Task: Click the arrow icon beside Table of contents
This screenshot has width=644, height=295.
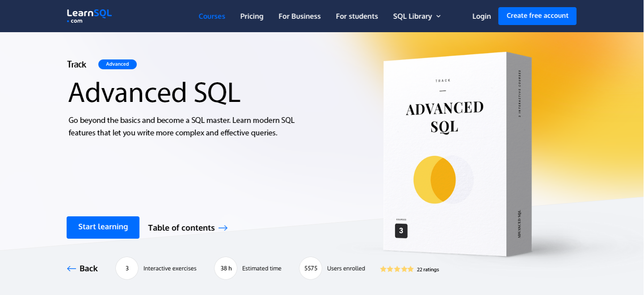Action: coord(223,228)
